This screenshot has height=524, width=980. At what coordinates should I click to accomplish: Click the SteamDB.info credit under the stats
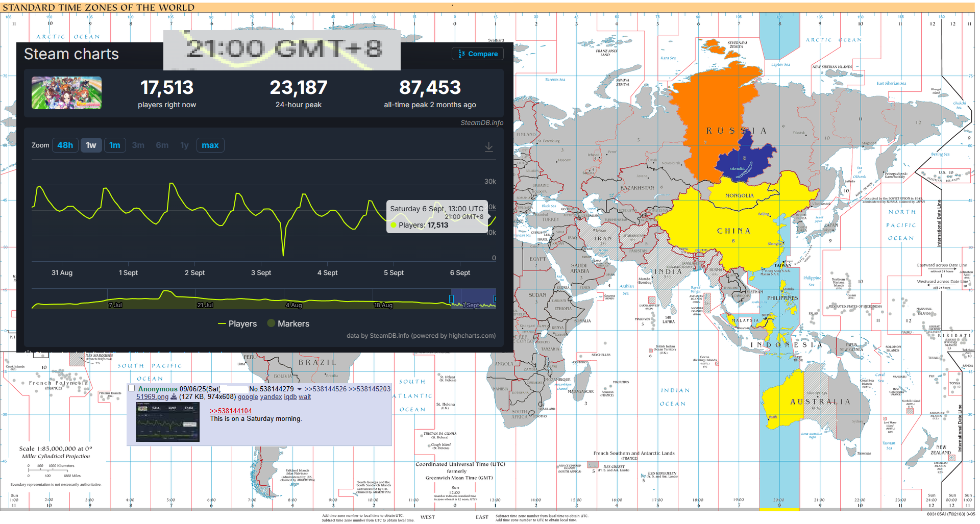pyautogui.click(x=482, y=123)
